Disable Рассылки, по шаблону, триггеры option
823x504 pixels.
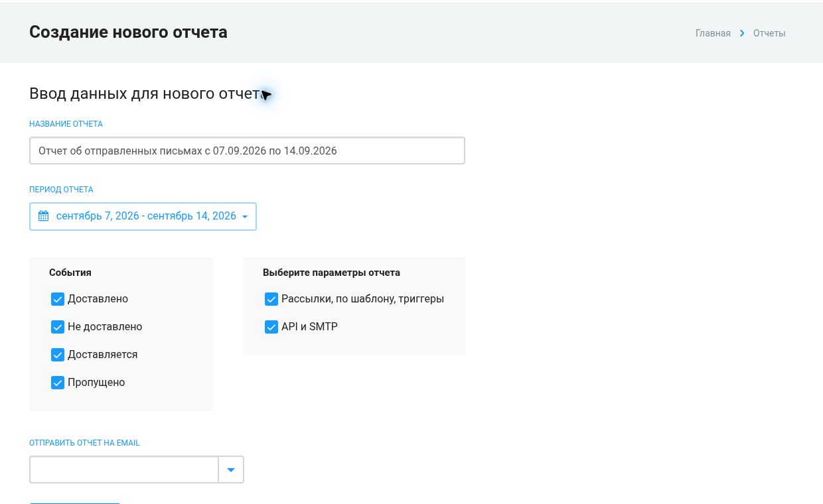pyautogui.click(x=271, y=299)
